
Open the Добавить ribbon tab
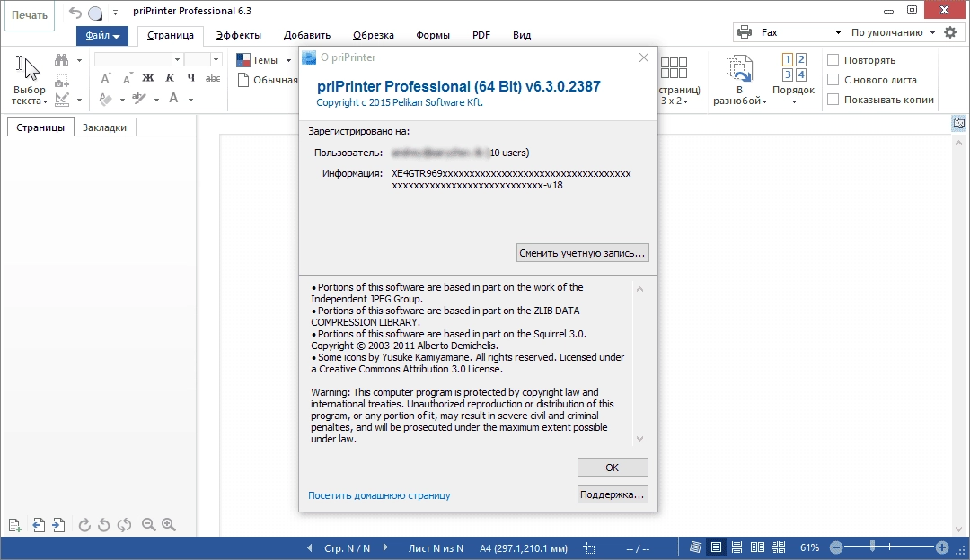(x=307, y=35)
